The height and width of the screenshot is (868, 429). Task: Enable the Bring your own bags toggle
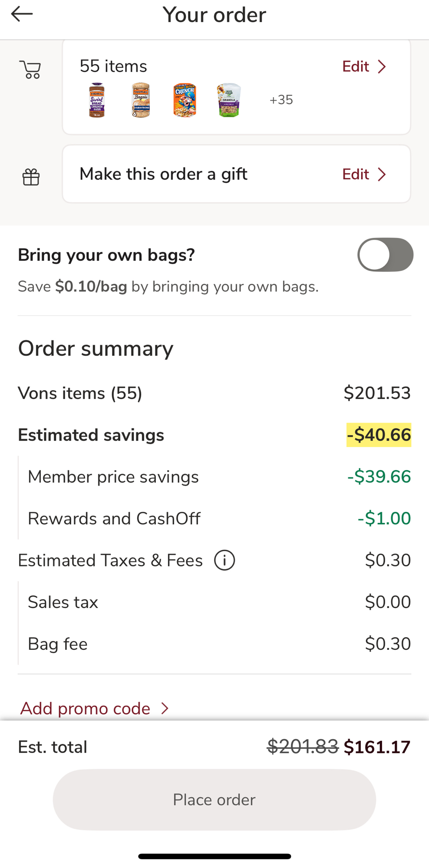pos(385,255)
